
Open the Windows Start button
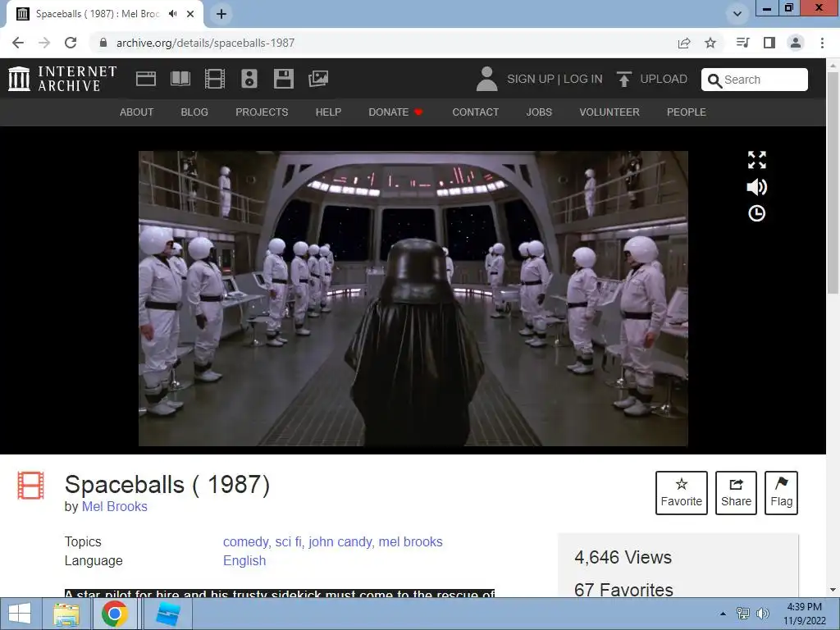pos(20,614)
